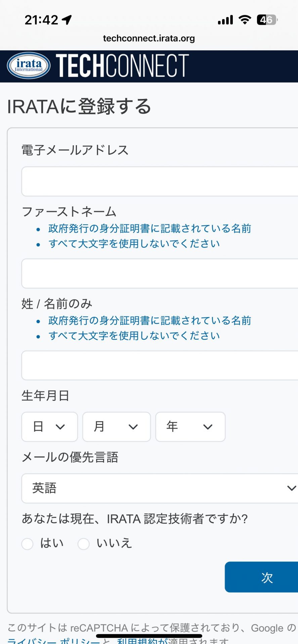Tap the battery indicator in status bar
This screenshot has height=644, width=298.
coord(267,20)
